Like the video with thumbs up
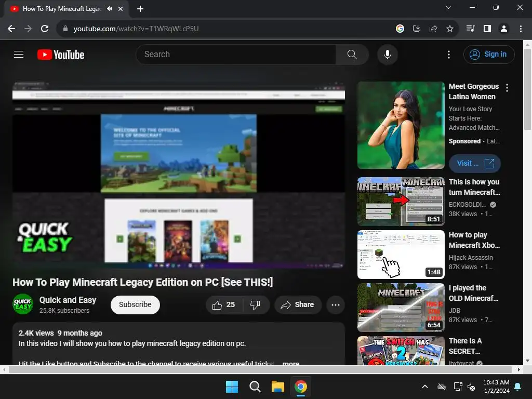Image resolution: width=532 pixels, height=399 pixels. point(223,304)
